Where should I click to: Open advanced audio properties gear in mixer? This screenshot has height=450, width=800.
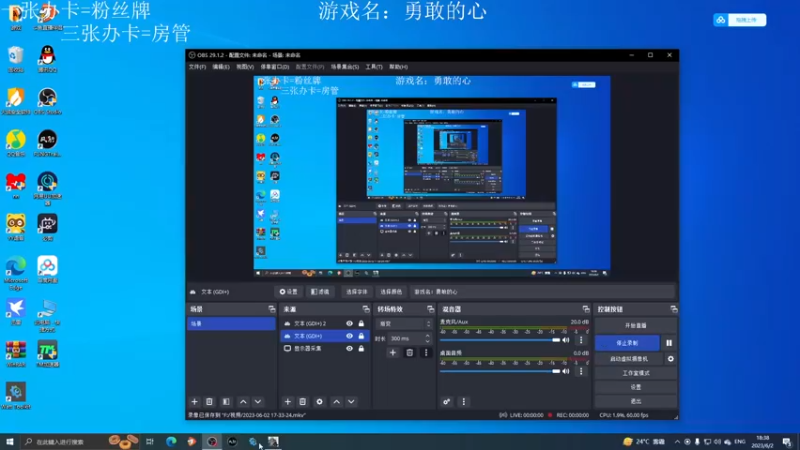(x=446, y=402)
